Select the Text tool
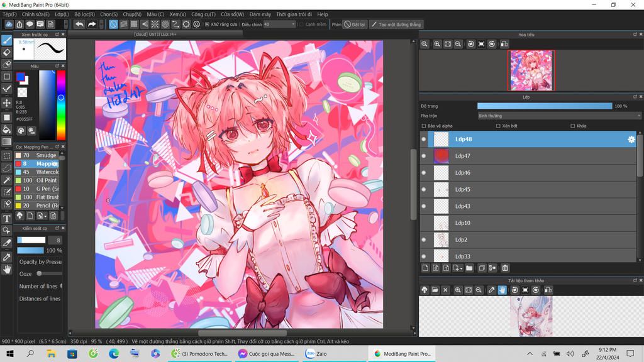The height and width of the screenshot is (362, 644). pyautogui.click(x=6, y=218)
